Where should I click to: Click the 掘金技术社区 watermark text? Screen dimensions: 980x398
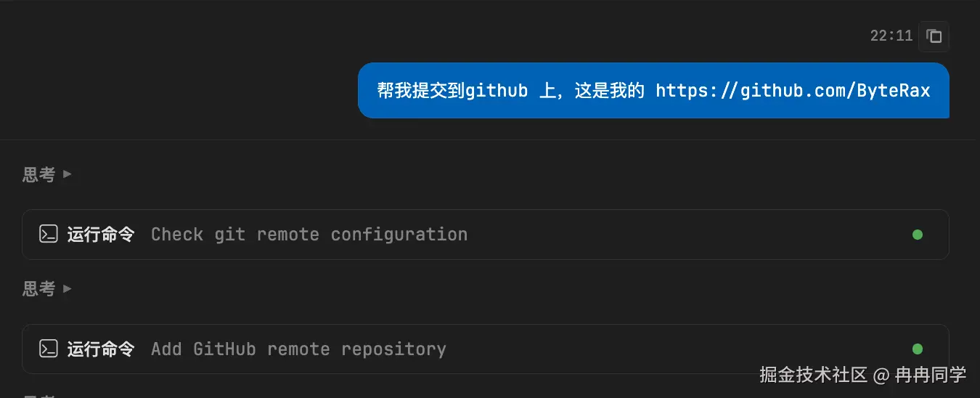pos(813,375)
